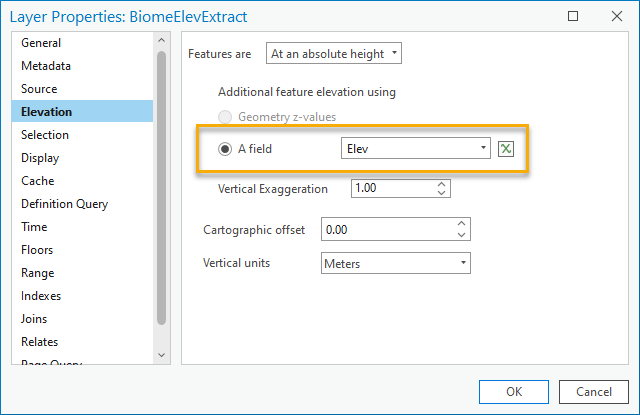Click OK to apply the properties

pyautogui.click(x=513, y=391)
